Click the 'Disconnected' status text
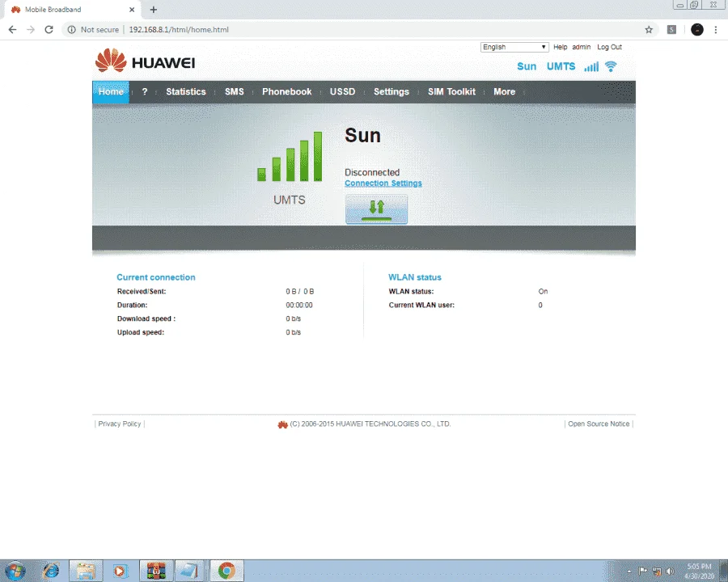The width and height of the screenshot is (728, 582). tap(372, 172)
